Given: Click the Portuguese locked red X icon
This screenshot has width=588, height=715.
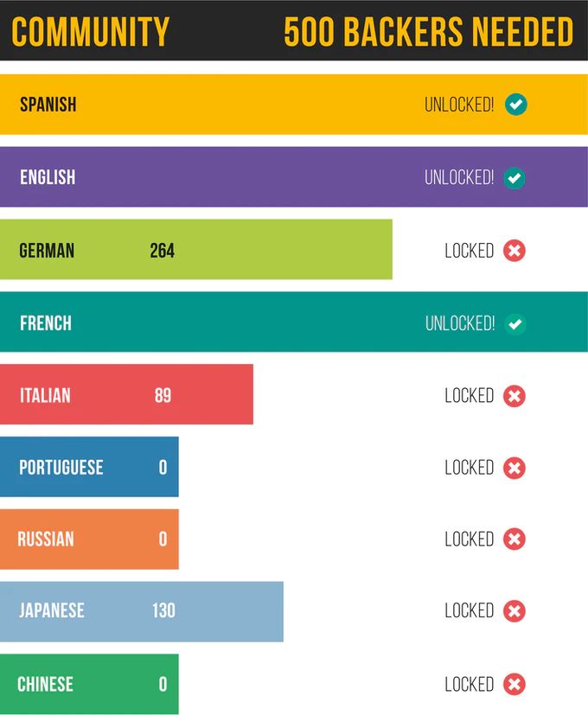Looking at the screenshot, I should tap(514, 468).
